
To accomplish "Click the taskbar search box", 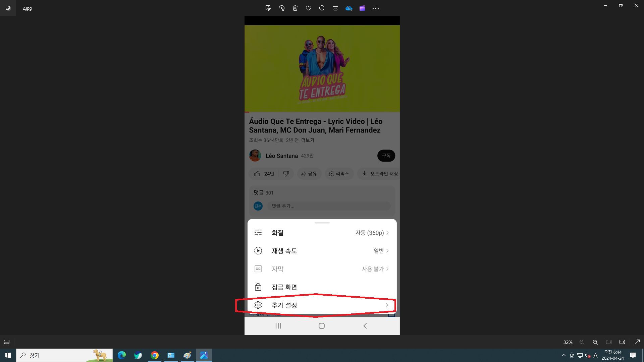I will click(64, 355).
